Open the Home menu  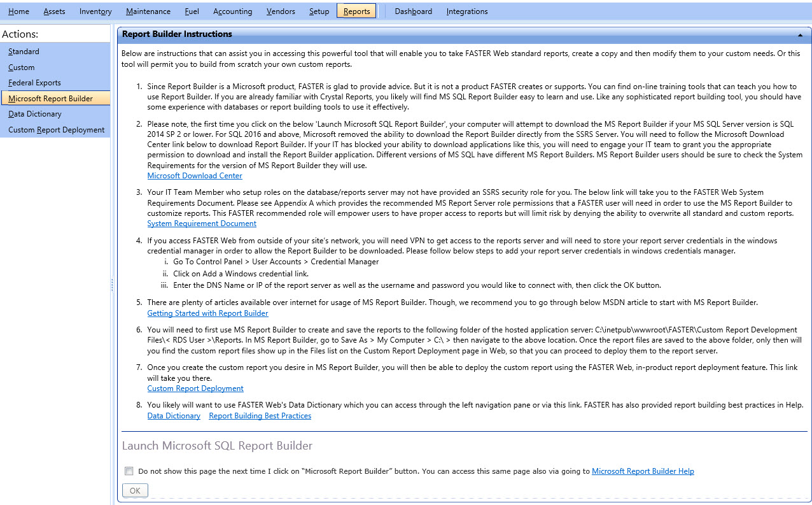click(x=18, y=11)
